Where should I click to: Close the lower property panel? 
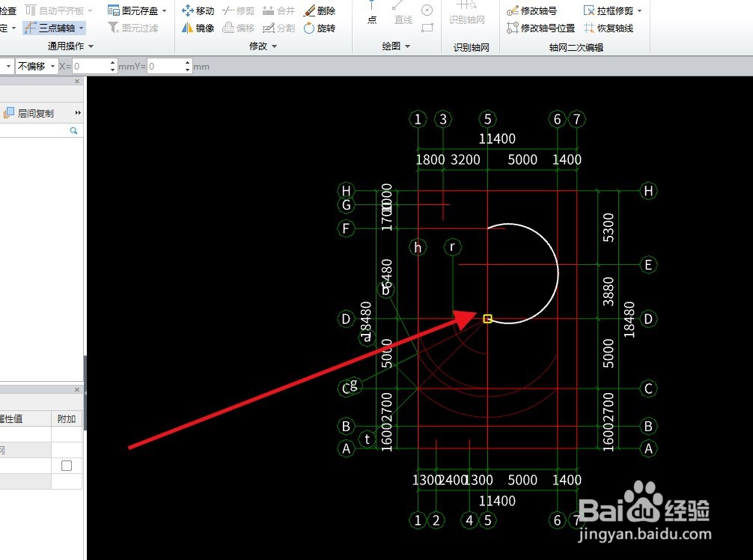[77, 389]
